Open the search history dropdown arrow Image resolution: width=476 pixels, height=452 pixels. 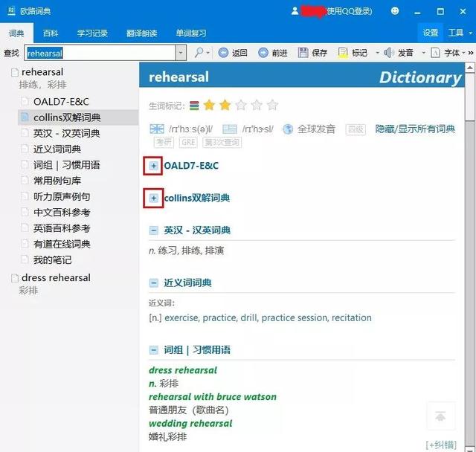[181, 53]
